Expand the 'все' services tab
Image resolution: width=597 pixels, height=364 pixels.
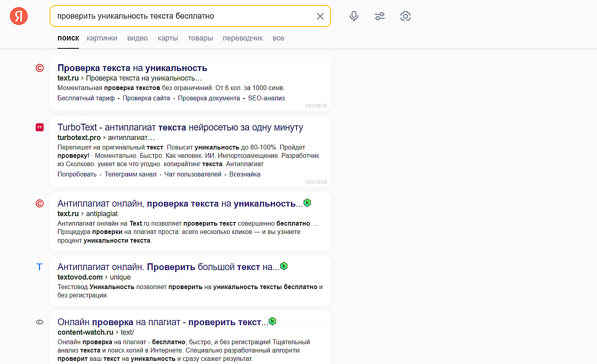point(278,38)
